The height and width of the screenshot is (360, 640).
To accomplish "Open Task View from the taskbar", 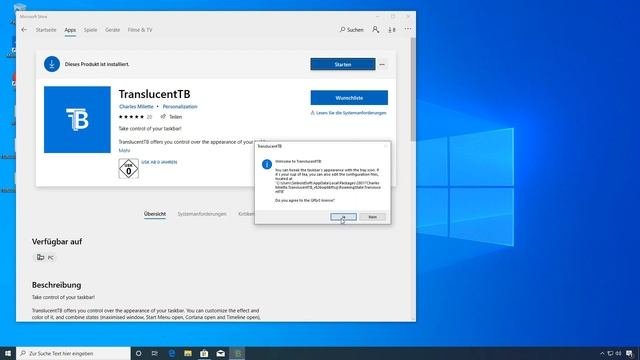I will (x=155, y=353).
